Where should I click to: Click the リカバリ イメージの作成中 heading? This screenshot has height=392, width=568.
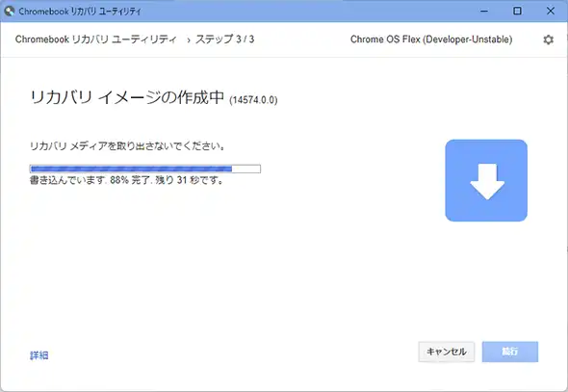[x=127, y=97]
